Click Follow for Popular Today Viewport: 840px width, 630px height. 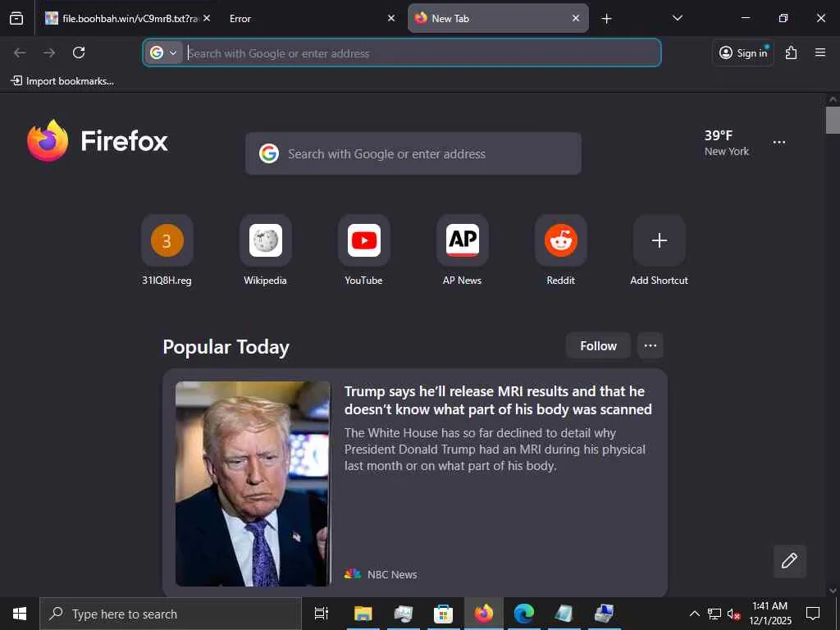click(598, 346)
